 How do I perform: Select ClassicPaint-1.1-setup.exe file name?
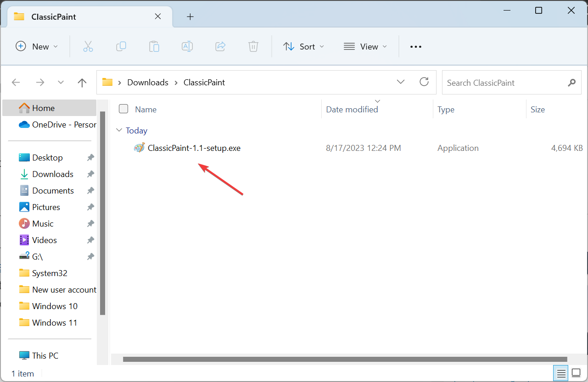coord(194,148)
